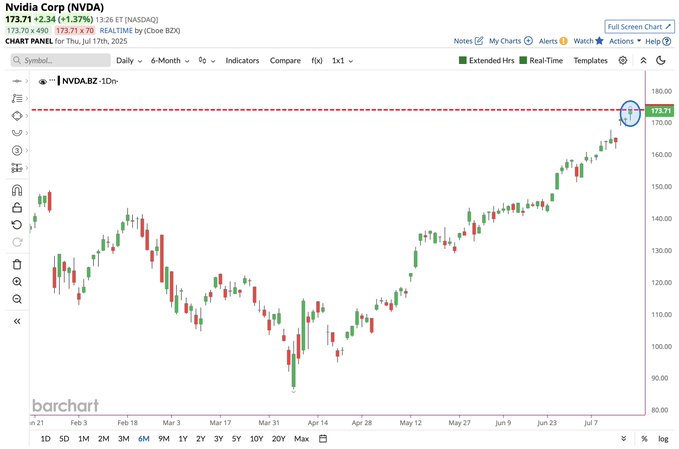Viewport: 679px width, 449px height.
Task: Open the numbered wave annotation tool
Action: pyautogui.click(x=17, y=150)
